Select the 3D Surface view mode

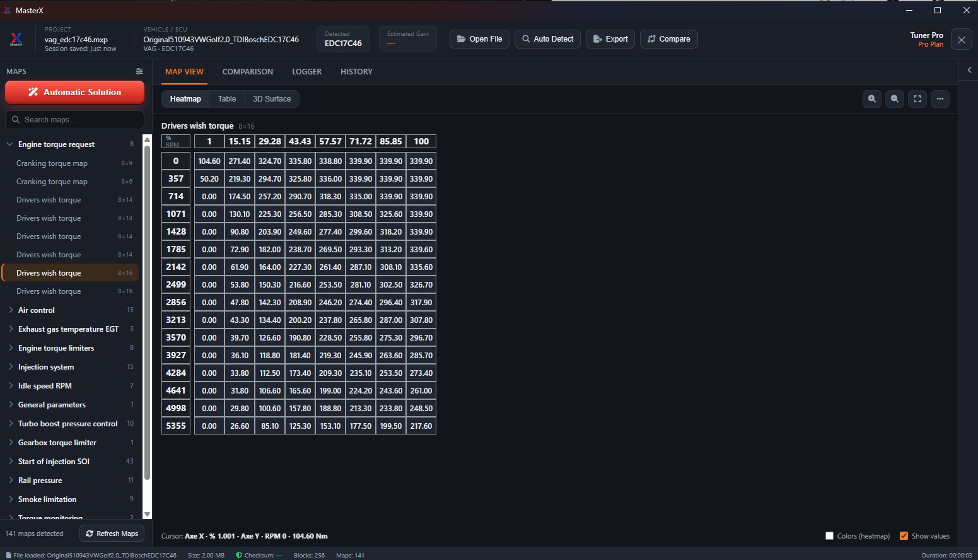[x=272, y=99]
